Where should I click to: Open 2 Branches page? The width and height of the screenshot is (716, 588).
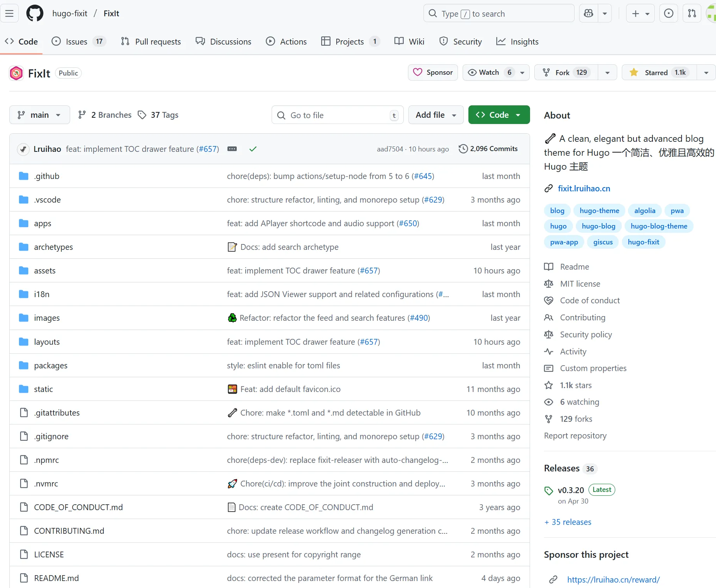[105, 115]
